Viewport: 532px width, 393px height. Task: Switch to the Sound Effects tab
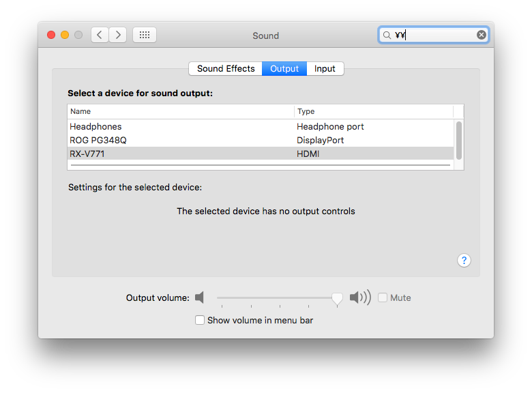pyautogui.click(x=226, y=68)
